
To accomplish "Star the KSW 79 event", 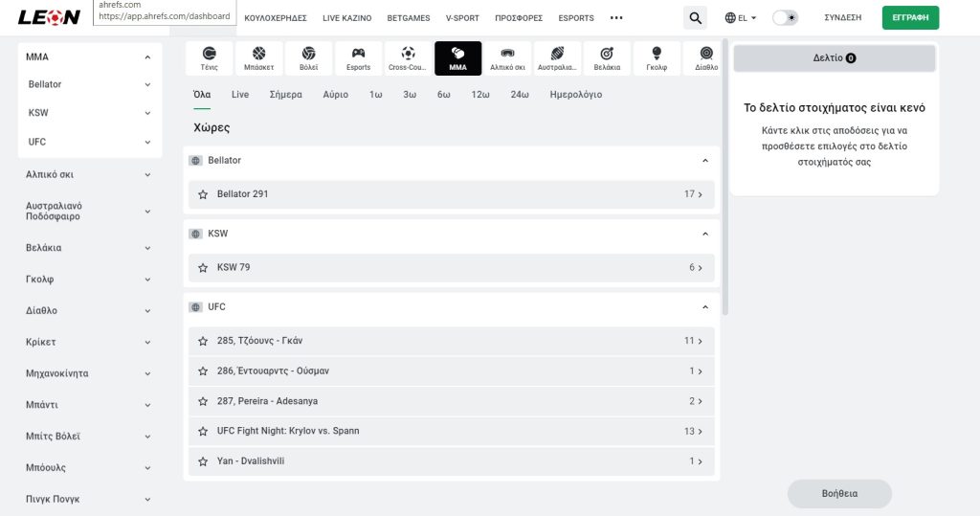I will pos(203,268).
